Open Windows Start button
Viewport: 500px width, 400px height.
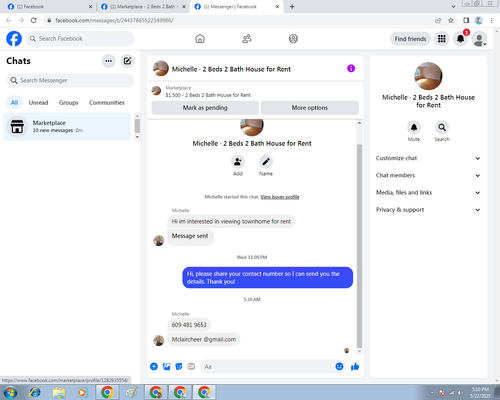point(10,392)
